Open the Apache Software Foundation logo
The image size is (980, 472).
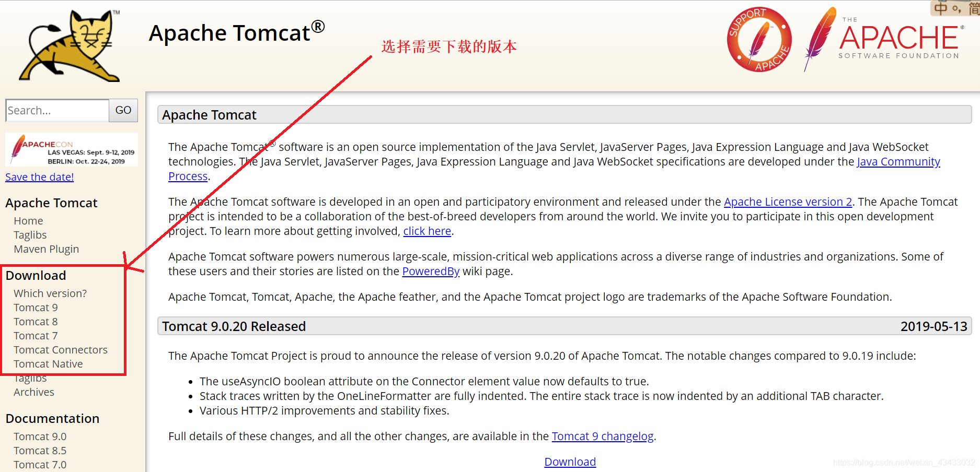click(884, 40)
